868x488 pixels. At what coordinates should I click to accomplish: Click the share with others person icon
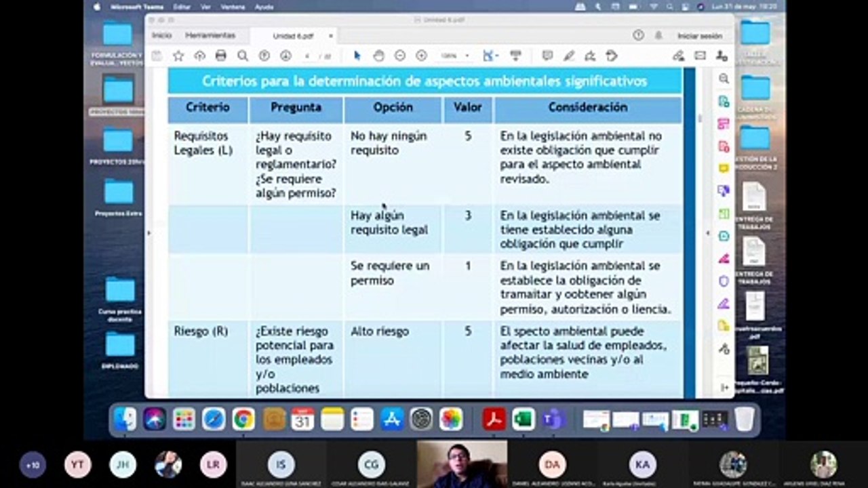(722, 56)
